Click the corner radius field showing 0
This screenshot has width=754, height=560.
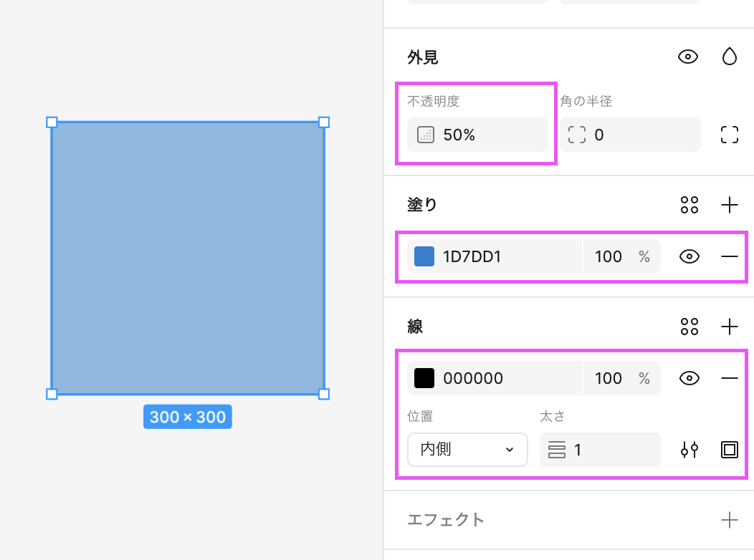638,135
